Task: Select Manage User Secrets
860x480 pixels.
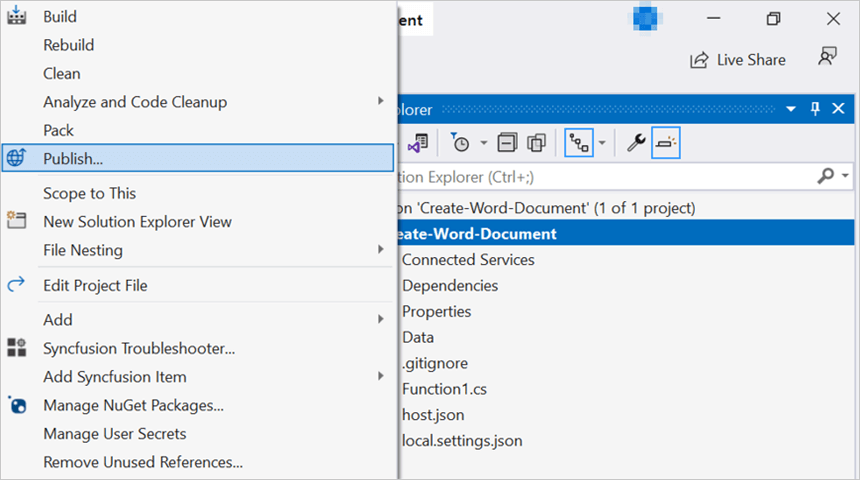Action: coord(115,434)
